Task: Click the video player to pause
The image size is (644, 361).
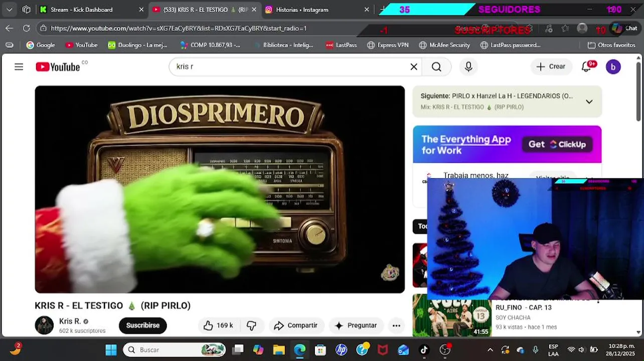Action: pyautogui.click(x=220, y=190)
